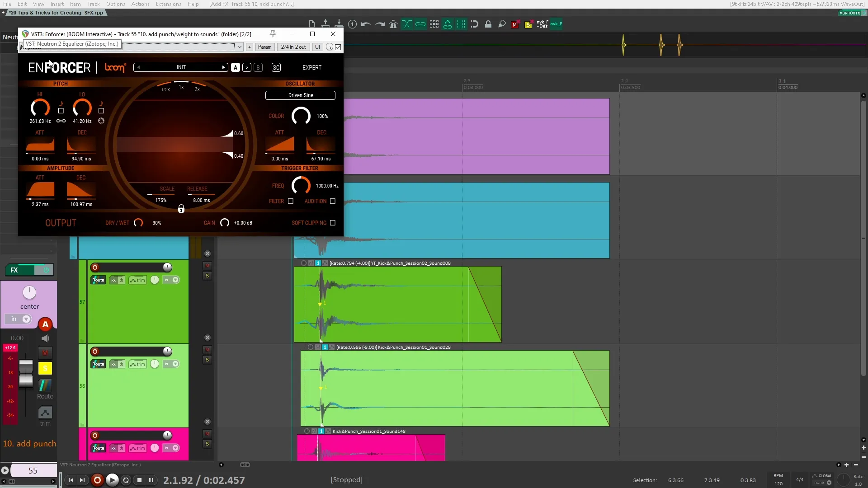Viewport: 868px width, 488px height.
Task: Click the stop button in transport
Action: point(139,480)
